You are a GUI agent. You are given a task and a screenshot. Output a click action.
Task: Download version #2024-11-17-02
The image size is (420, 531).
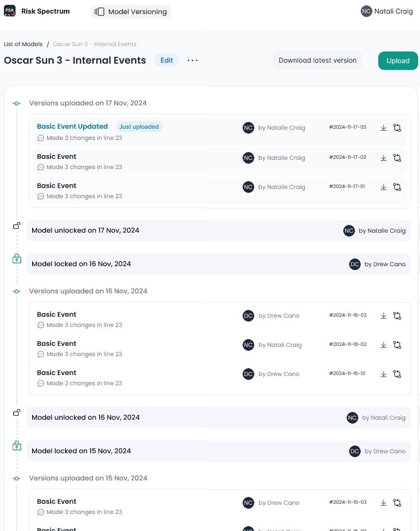(x=384, y=158)
